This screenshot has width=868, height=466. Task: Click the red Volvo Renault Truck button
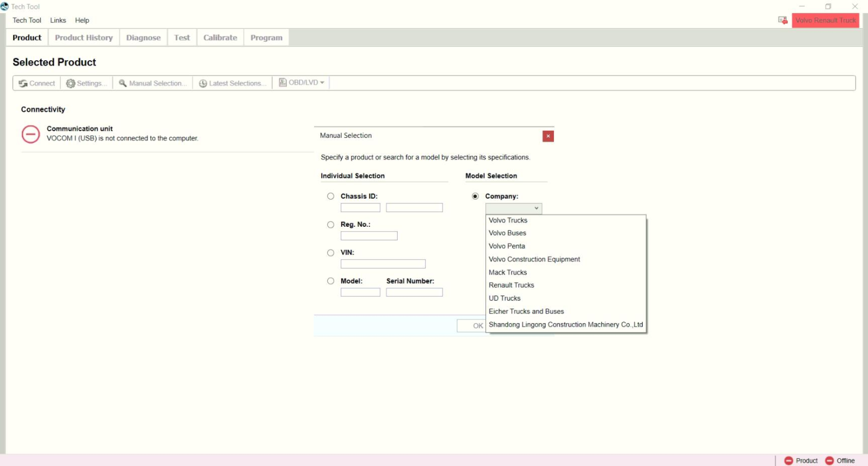pos(826,21)
